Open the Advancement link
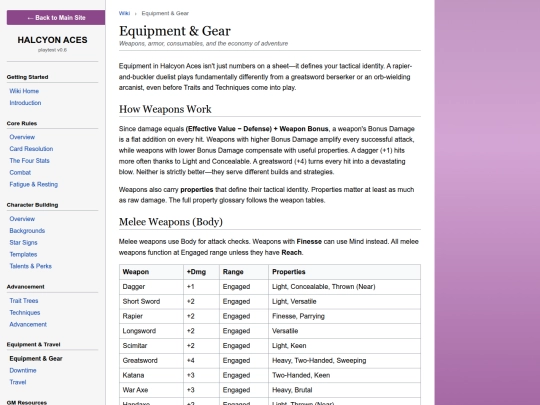The height and width of the screenshot is (405, 540). tap(28, 324)
